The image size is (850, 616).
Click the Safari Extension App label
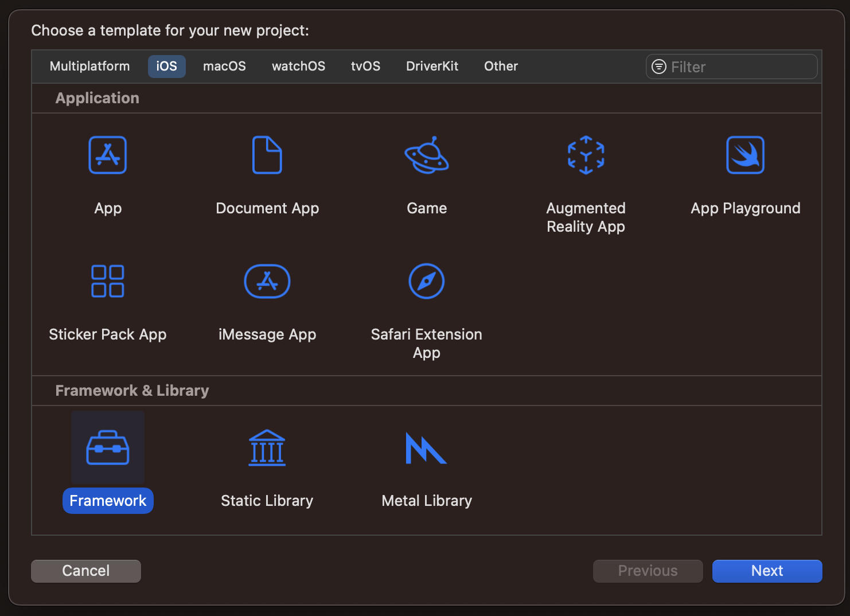coord(427,344)
